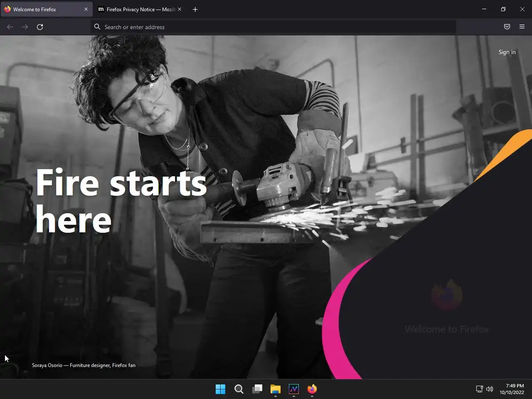Go back to previous page
Screen dimensions: 532x399
[x=10, y=27]
